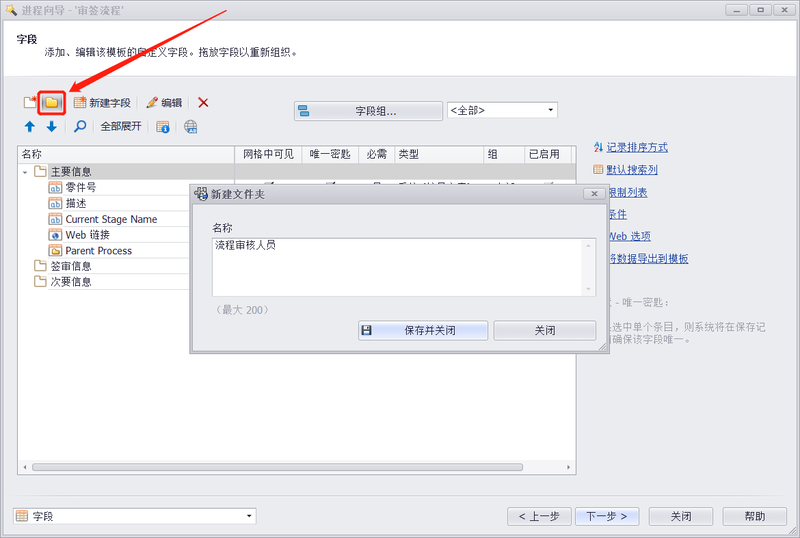Screen dimensions: 800x538
Task: Open the 字段 page dropdown at bottom
Action: pos(248,516)
